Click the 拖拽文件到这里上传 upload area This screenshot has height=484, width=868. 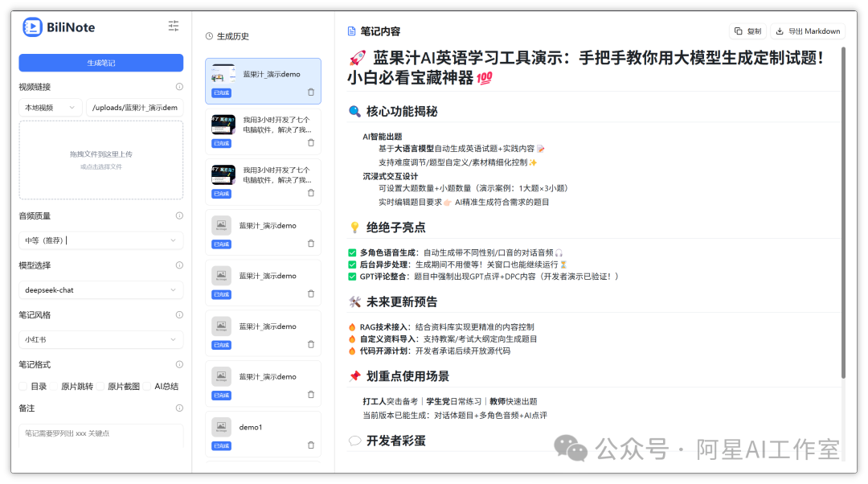(x=100, y=160)
